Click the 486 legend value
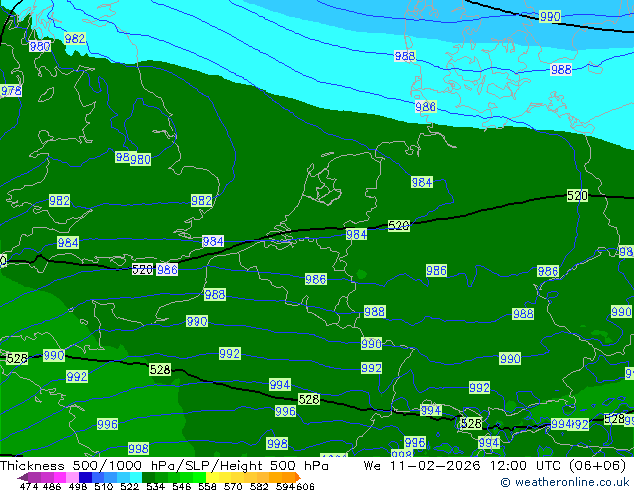The image size is (634, 490). pyautogui.click(x=52, y=486)
